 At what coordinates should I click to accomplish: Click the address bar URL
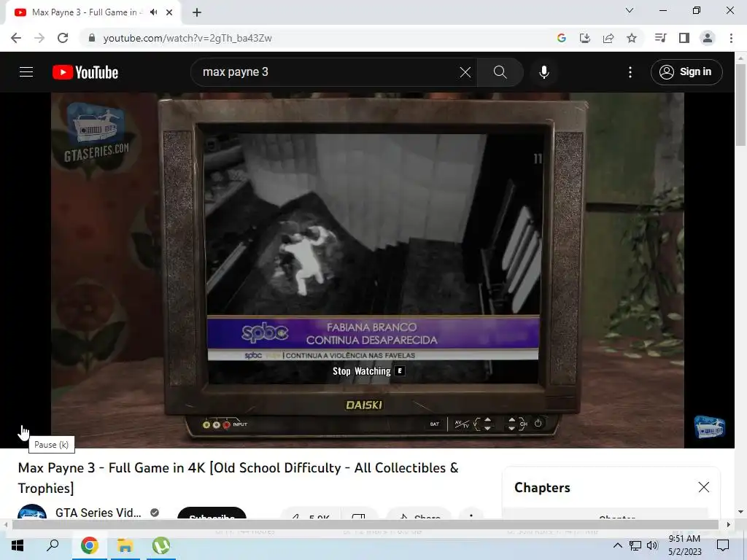(187, 38)
